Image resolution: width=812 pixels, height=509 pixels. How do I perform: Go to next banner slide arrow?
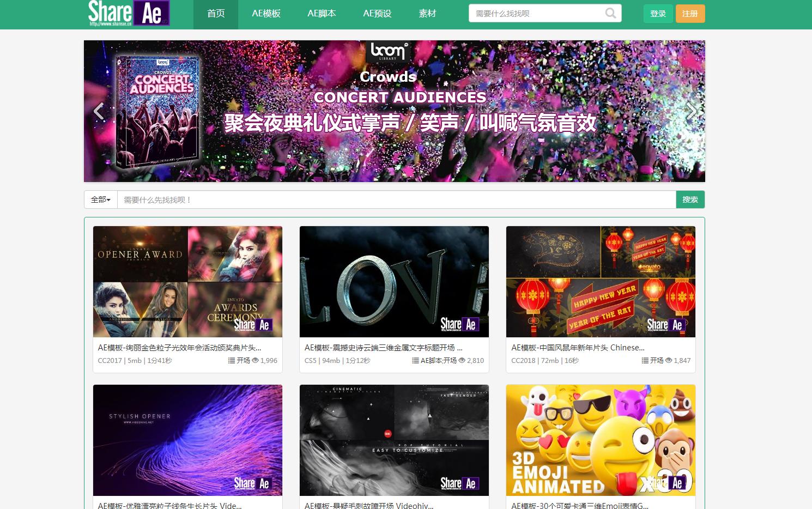(691, 111)
